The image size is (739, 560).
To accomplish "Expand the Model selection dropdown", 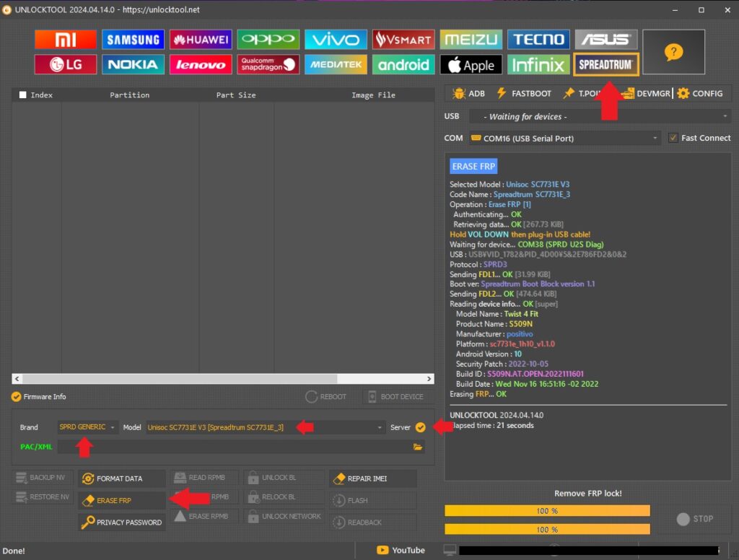I will coord(265,428).
